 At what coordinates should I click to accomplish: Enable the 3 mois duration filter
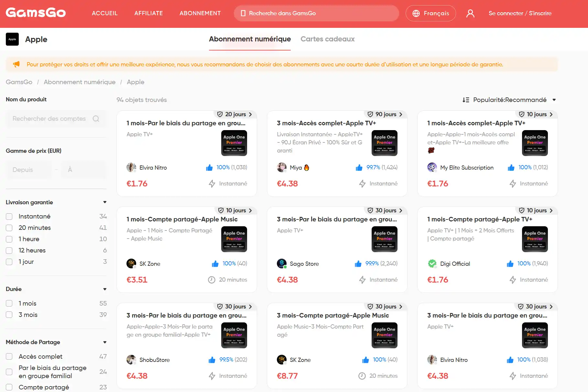[9, 315]
